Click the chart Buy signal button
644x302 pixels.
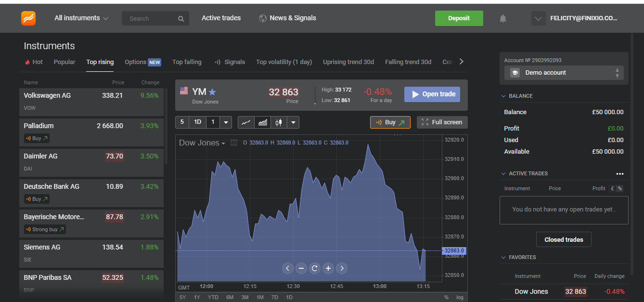(x=390, y=122)
